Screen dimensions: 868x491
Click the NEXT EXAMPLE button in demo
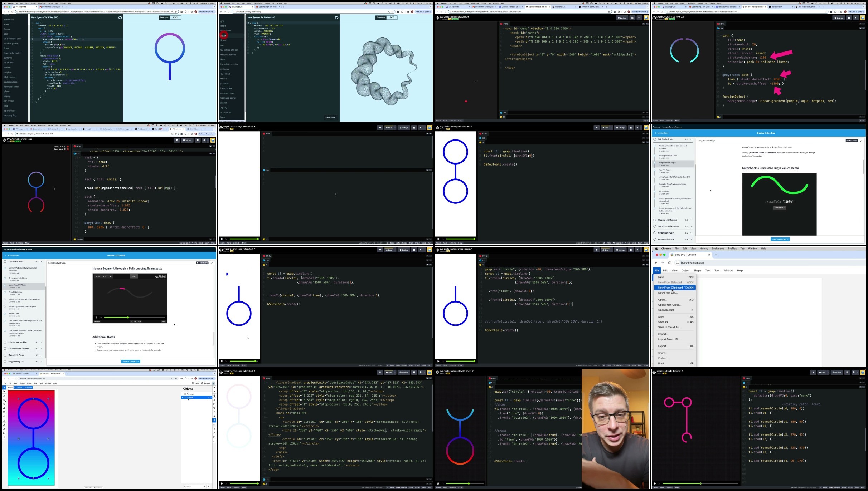779,208
